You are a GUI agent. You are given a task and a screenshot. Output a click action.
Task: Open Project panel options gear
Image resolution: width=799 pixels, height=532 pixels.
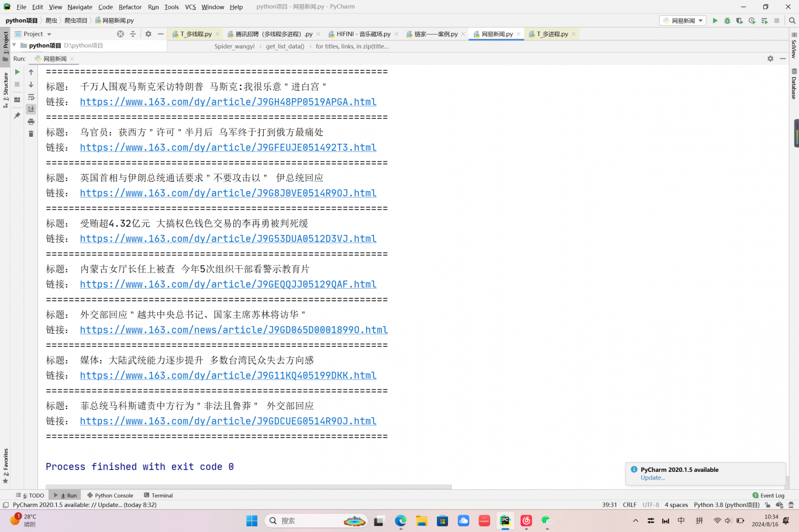[148, 34]
